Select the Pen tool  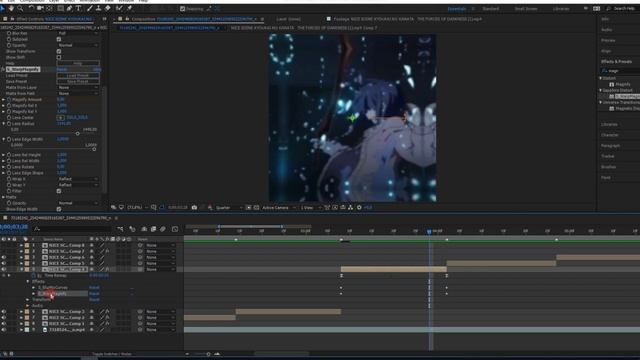69,8
